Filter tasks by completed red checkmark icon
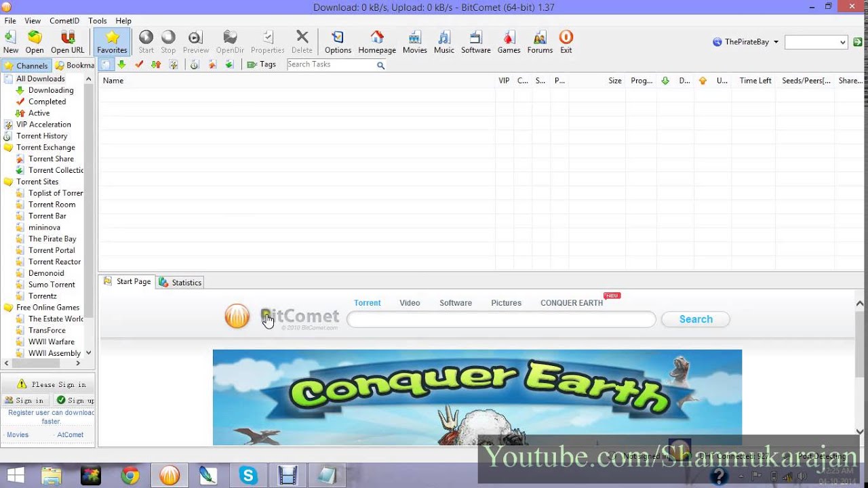This screenshot has height=488, width=868. 139,64
